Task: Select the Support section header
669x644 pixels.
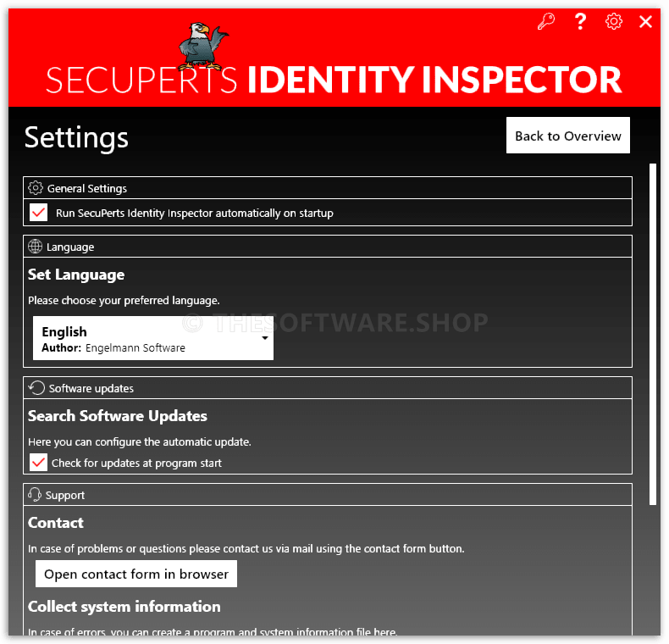Action: pyautogui.click(x=328, y=495)
